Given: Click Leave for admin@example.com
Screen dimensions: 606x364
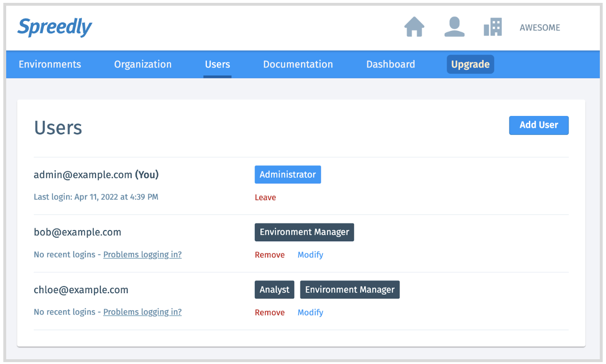Looking at the screenshot, I should [265, 197].
